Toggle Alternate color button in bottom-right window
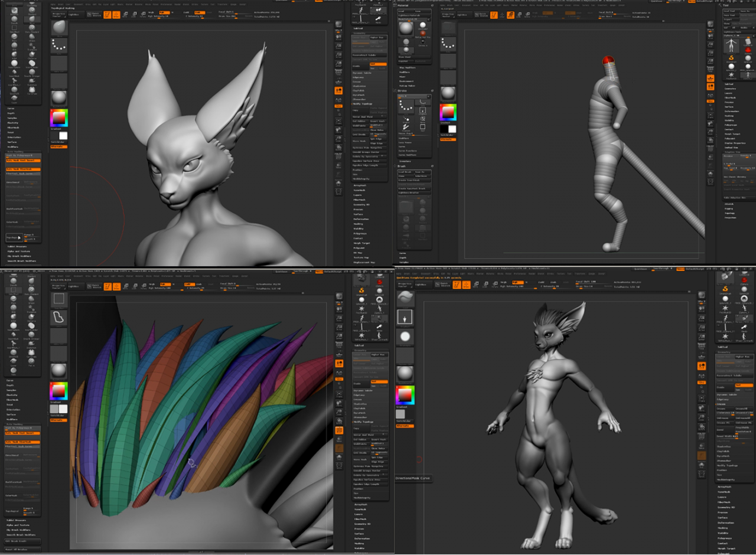The width and height of the screenshot is (756, 555). pyautogui.click(x=405, y=426)
